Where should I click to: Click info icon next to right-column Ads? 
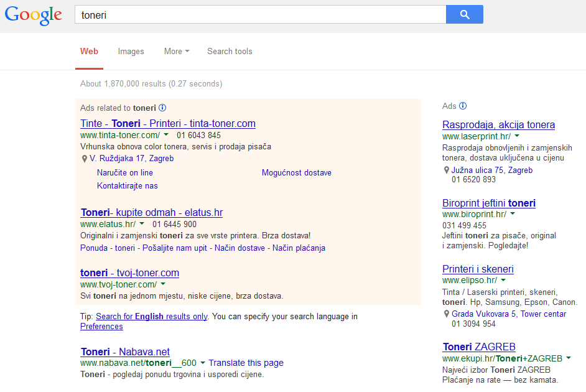pos(463,106)
